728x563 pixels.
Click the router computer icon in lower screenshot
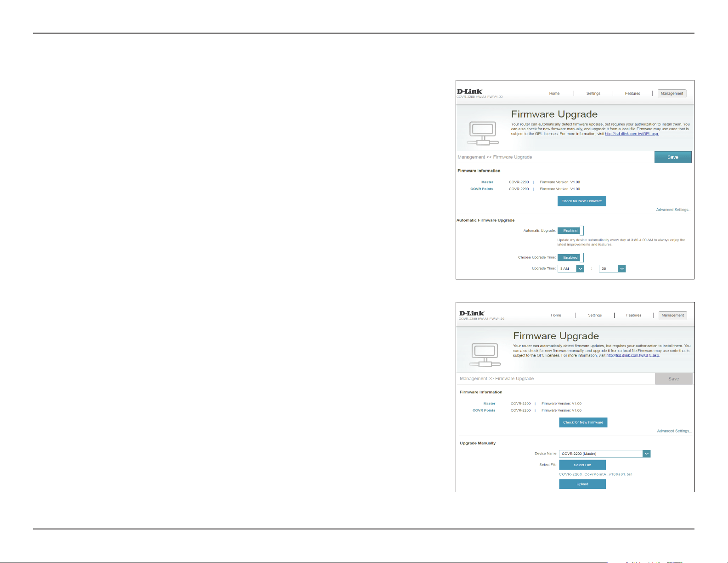tap(485, 355)
